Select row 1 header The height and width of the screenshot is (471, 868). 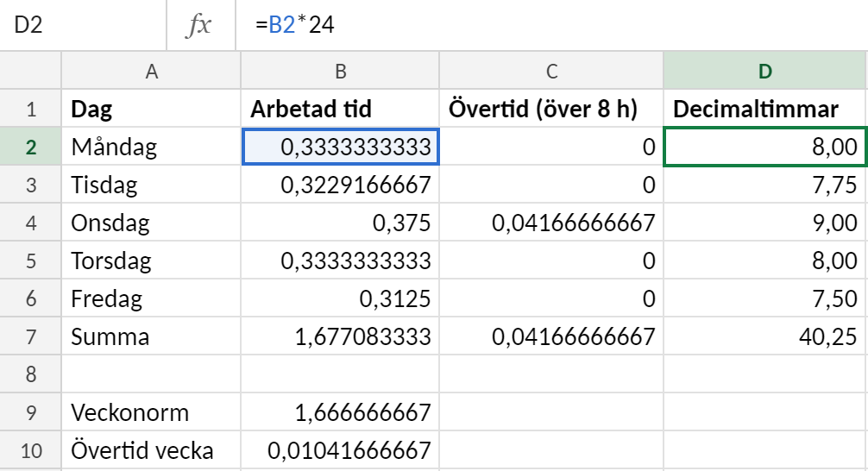[30, 109]
